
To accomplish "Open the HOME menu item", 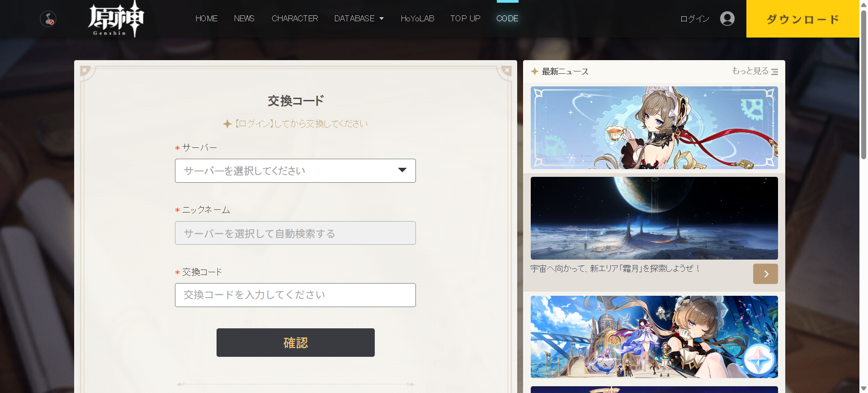I will [x=207, y=19].
